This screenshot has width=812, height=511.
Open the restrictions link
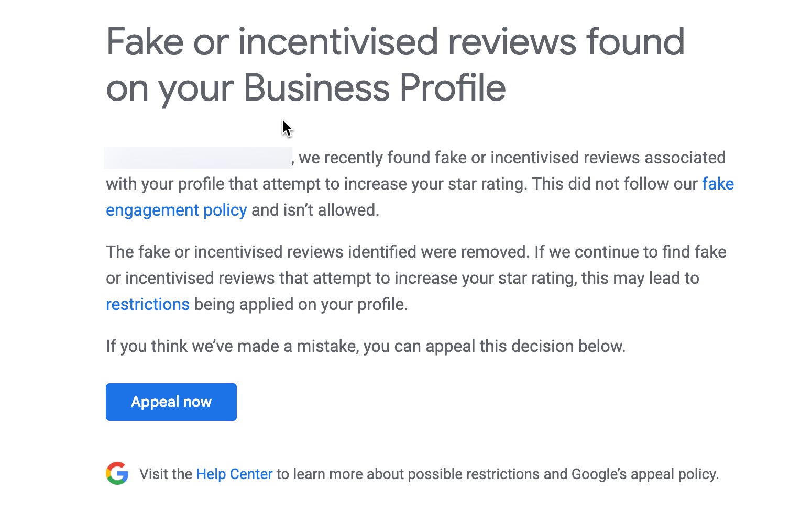(x=148, y=304)
